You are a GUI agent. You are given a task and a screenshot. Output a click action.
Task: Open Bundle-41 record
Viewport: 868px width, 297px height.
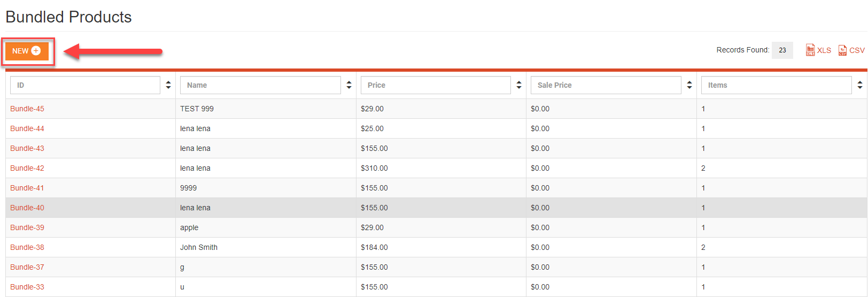[x=27, y=188]
